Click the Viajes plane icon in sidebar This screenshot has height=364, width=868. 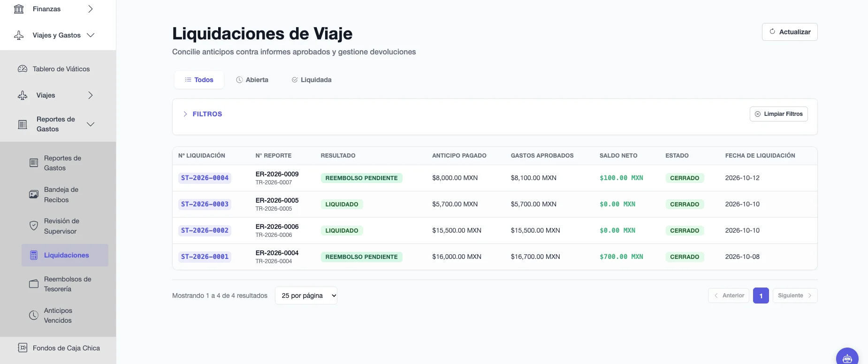point(23,95)
